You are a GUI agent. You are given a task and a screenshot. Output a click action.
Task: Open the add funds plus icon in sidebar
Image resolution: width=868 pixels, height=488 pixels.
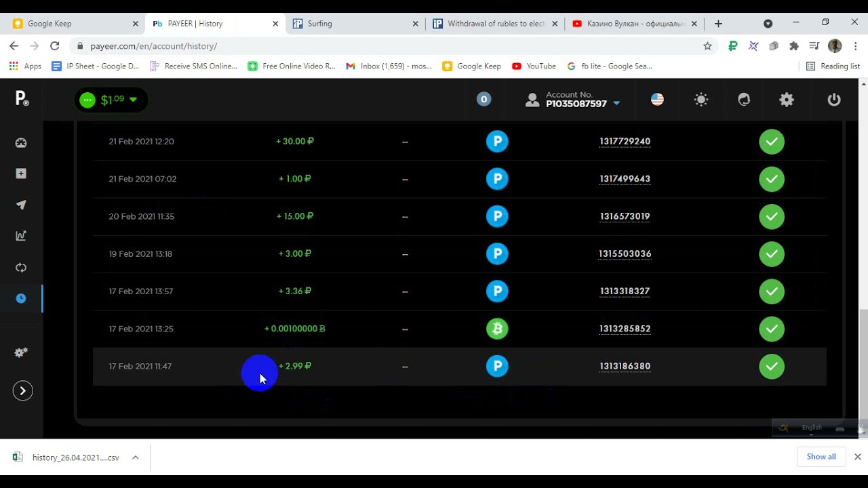click(21, 174)
